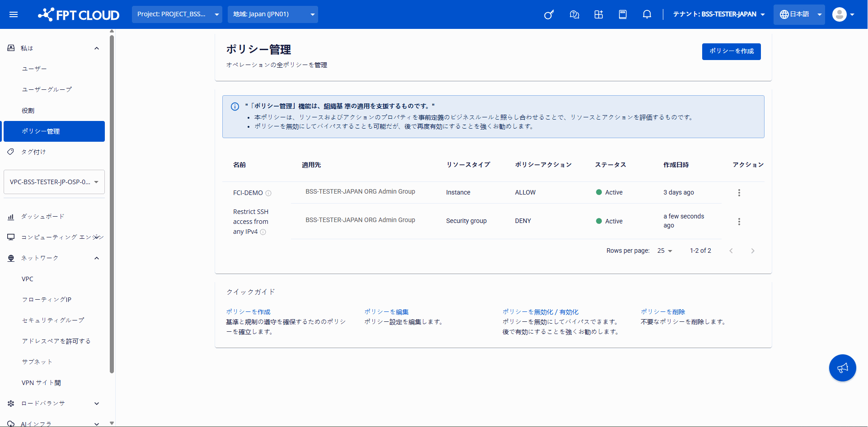Expand the ロードバランサ sidebar section
Viewport: 868px width, 427px height.
pos(97,404)
